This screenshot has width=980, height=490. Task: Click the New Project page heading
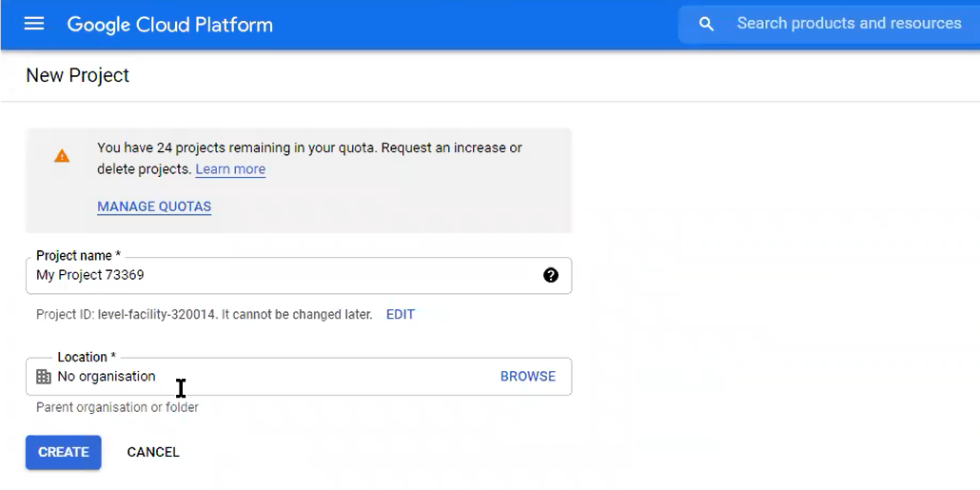point(77,75)
